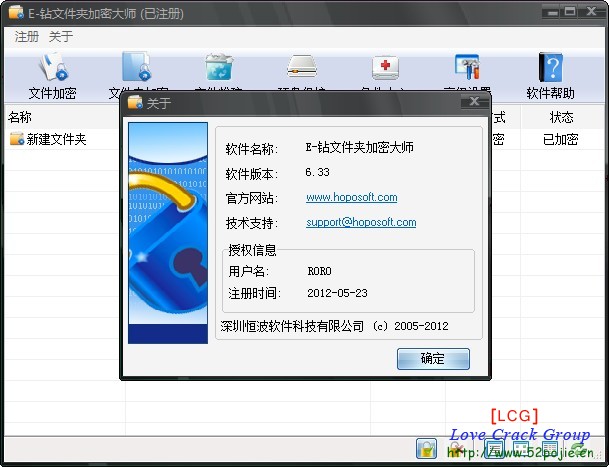Viewport: 609px width, 467px height.
Task: Click the user name ROR0
Action: coord(319,271)
